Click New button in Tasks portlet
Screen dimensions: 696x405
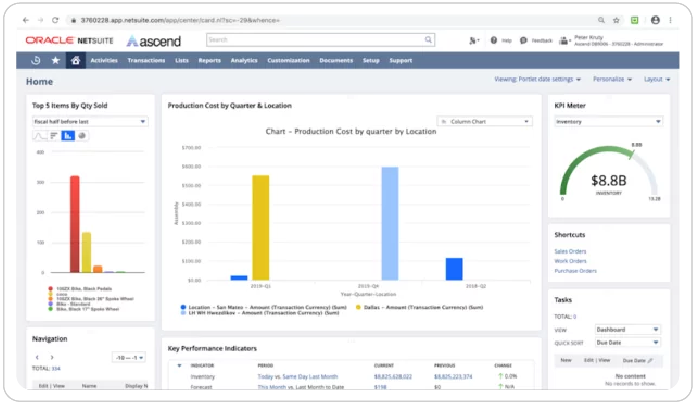coord(566,360)
